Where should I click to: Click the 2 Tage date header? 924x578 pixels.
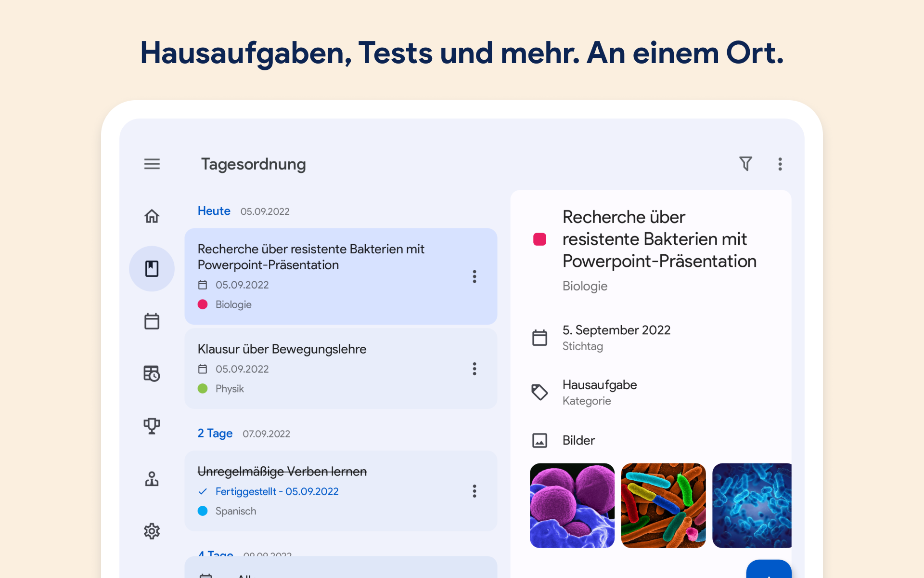[x=215, y=433]
